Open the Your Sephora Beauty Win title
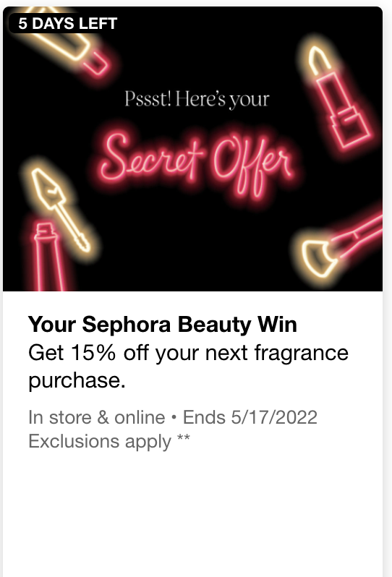Image resolution: width=392 pixels, height=577 pixels. click(162, 325)
